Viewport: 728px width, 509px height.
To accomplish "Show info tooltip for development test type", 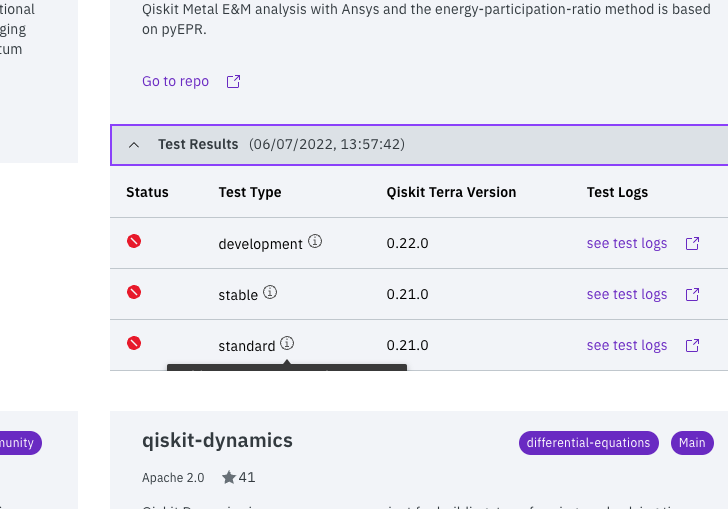I will point(315,241).
